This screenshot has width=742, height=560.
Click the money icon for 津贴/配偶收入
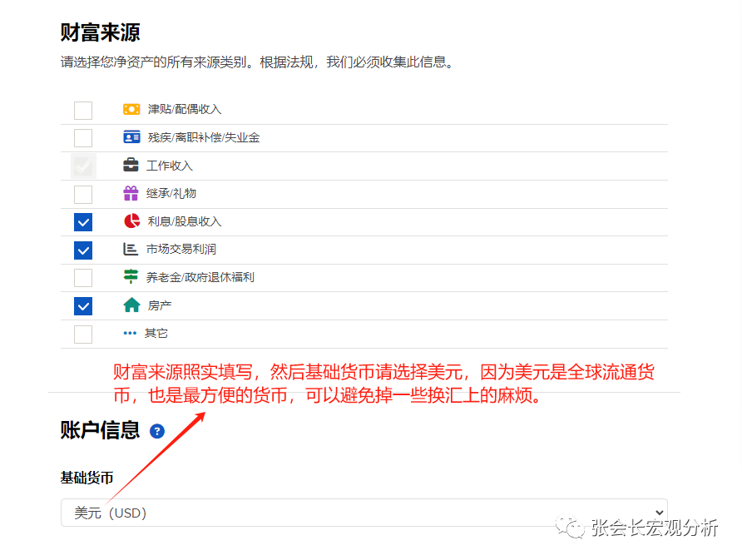pos(131,110)
